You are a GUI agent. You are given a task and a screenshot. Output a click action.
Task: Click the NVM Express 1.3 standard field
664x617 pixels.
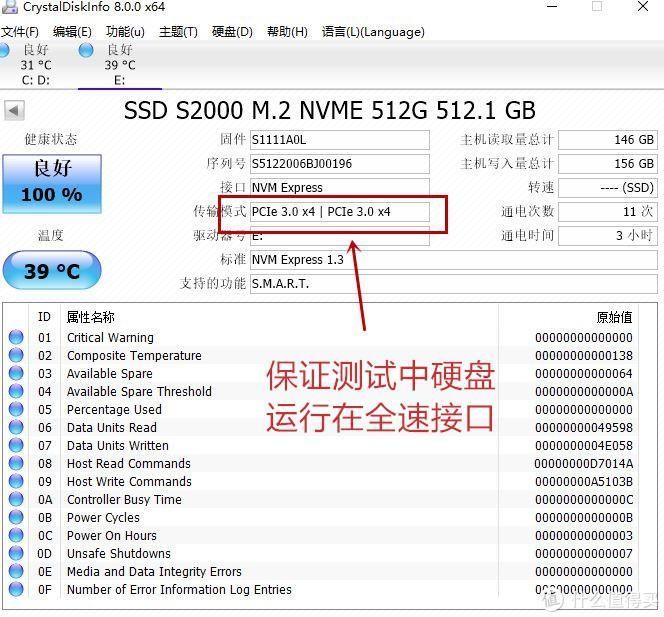(454, 260)
